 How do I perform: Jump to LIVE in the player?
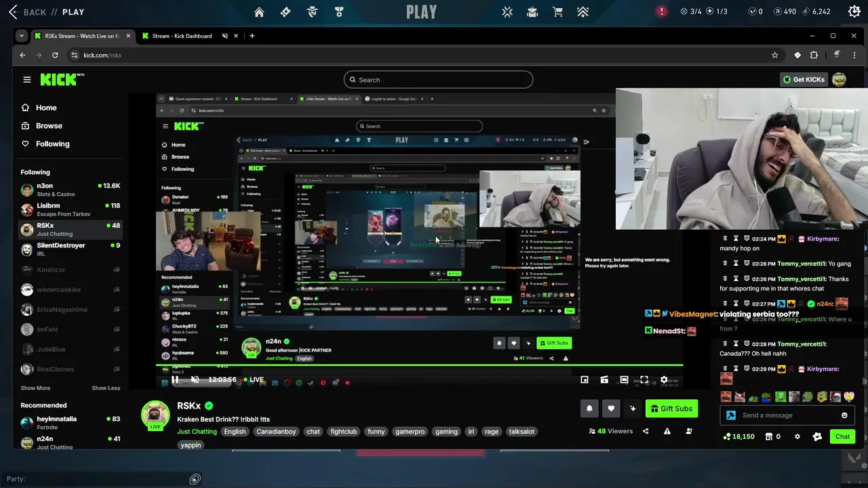pyautogui.click(x=254, y=380)
